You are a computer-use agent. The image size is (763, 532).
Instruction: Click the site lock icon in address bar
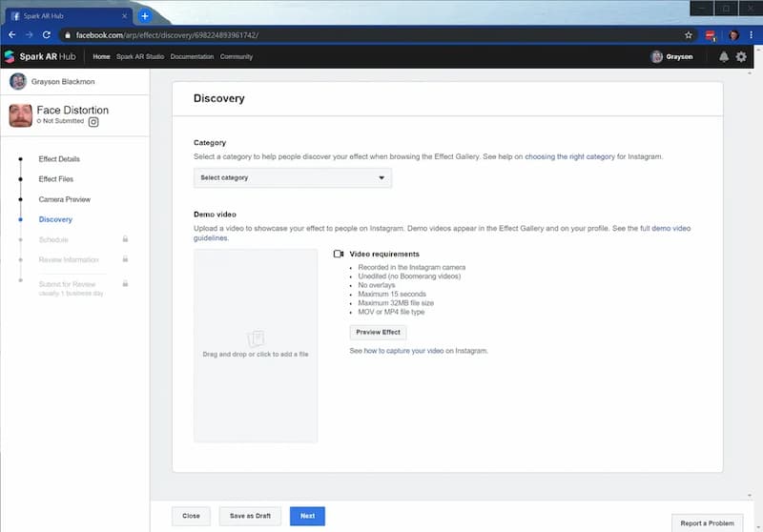(68, 35)
